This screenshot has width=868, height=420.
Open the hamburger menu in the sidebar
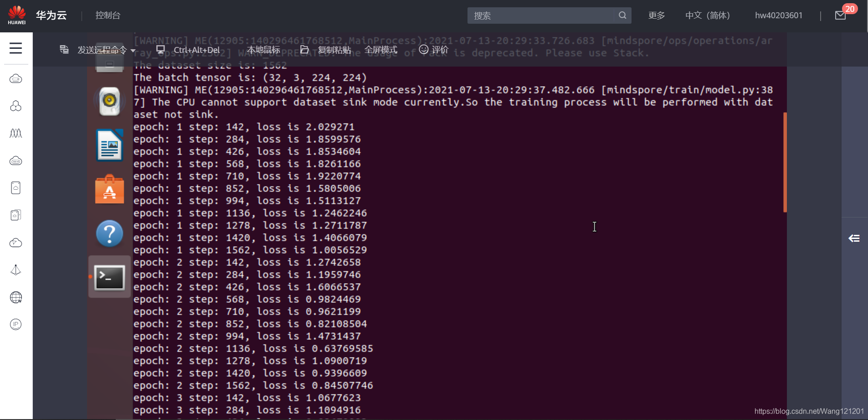[x=16, y=48]
